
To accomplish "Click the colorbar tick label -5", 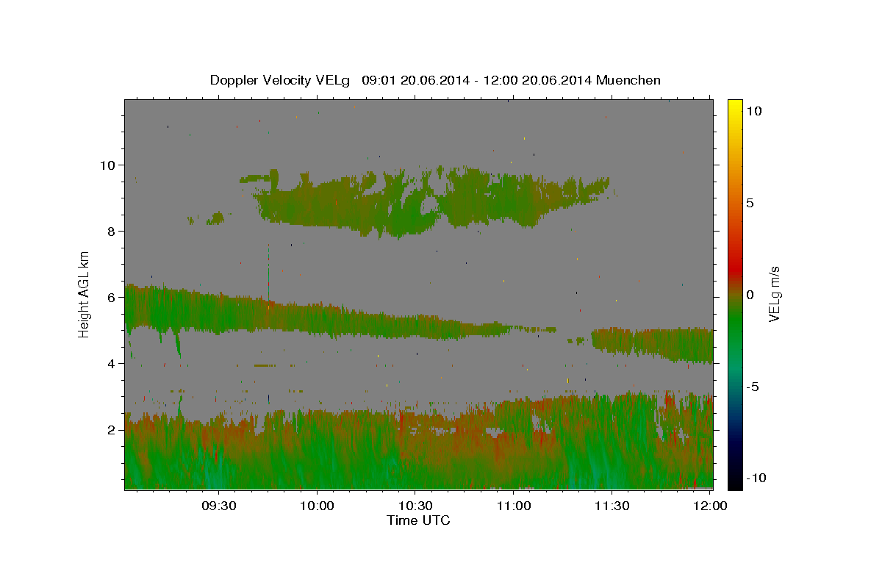I will pyautogui.click(x=753, y=387).
